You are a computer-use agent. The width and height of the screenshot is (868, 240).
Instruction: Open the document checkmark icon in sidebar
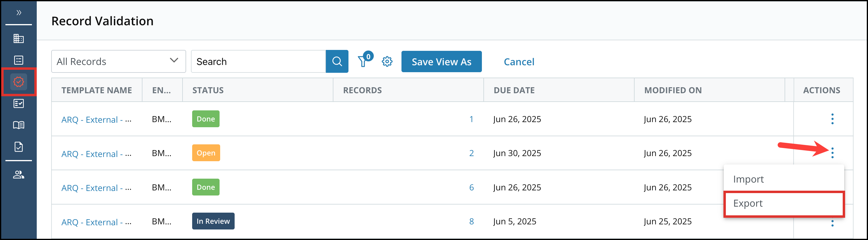19,147
